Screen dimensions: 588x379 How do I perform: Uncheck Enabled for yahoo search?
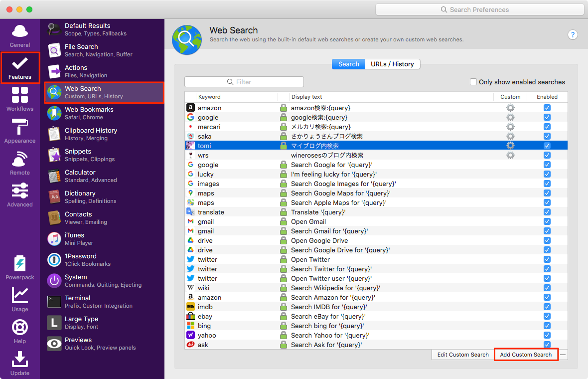click(547, 335)
